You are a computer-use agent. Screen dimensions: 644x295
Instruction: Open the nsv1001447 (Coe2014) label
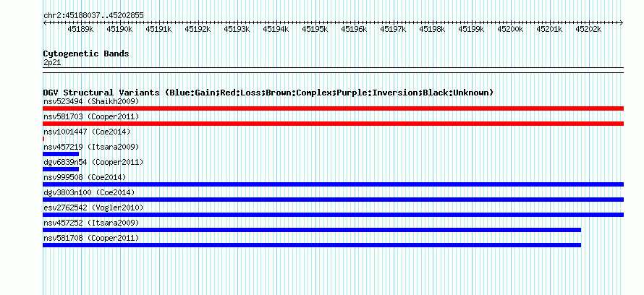pyautogui.click(x=87, y=132)
